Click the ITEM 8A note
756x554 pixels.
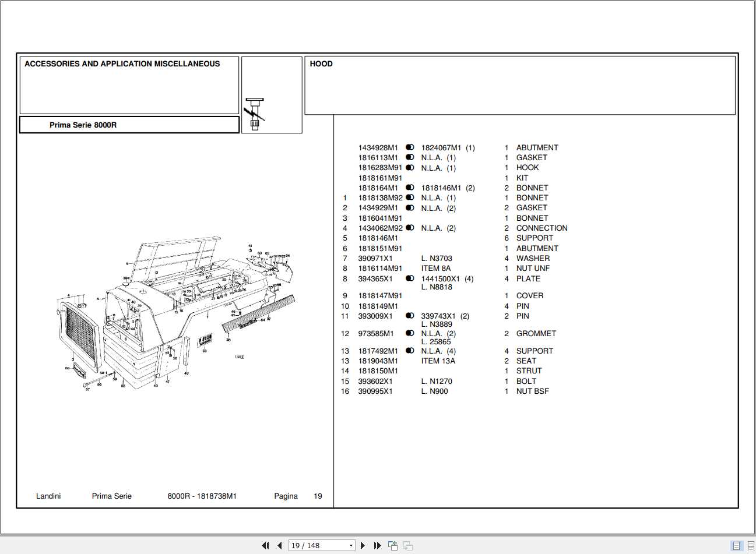pyautogui.click(x=436, y=268)
